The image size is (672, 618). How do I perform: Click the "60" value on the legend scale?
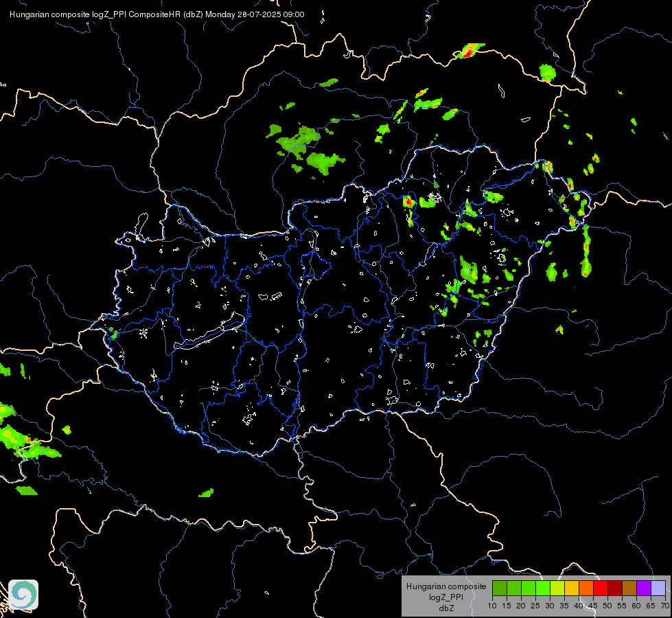click(x=636, y=606)
